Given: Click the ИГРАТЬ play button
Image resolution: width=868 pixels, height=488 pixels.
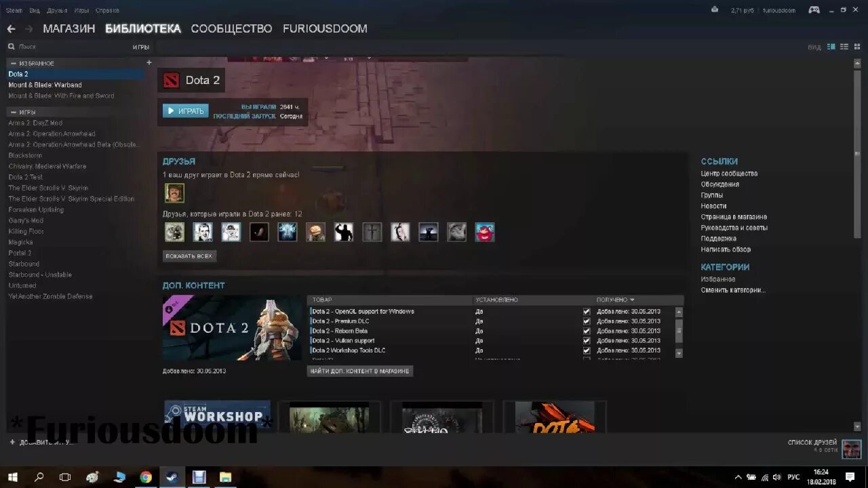Looking at the screenshot, I should click(186, 110).
